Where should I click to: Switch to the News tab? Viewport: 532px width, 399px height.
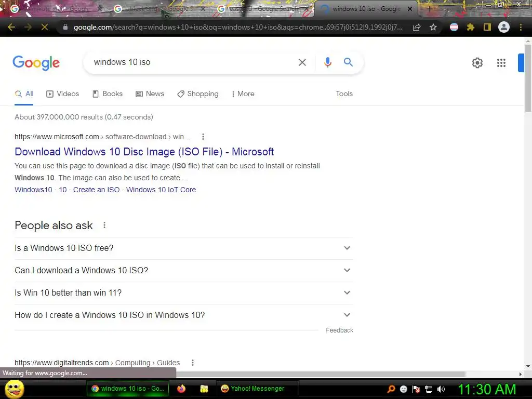point(150,94)
